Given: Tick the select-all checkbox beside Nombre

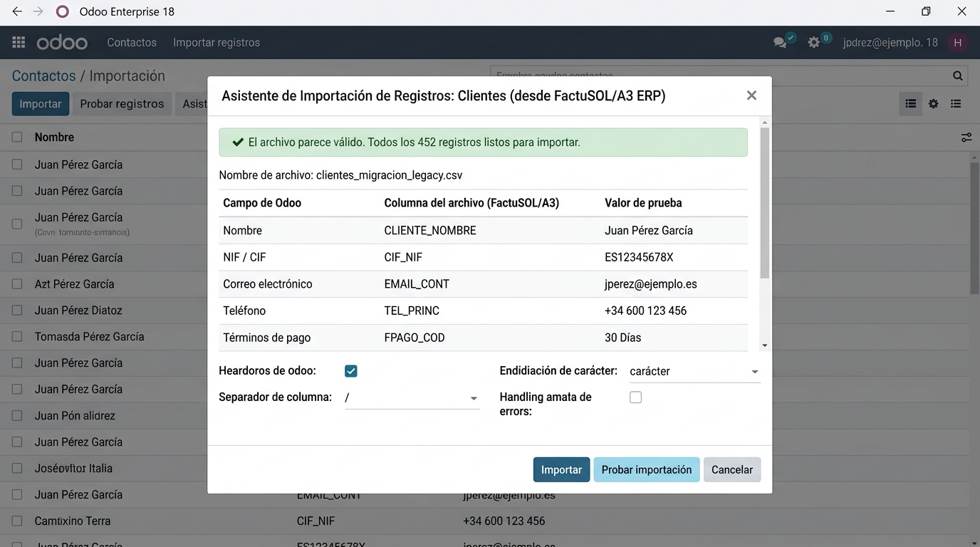Looking at the screenshot, I should point(17,137).
